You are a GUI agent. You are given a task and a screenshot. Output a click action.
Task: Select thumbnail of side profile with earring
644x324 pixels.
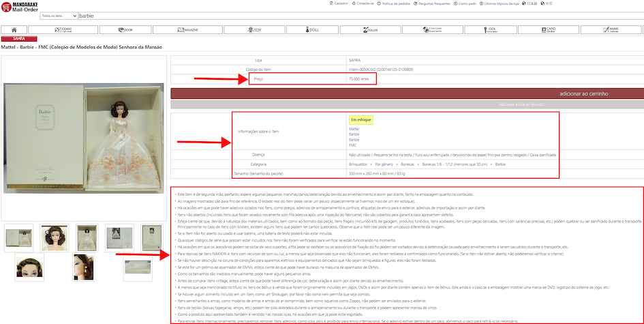click(x=83, y=267)
